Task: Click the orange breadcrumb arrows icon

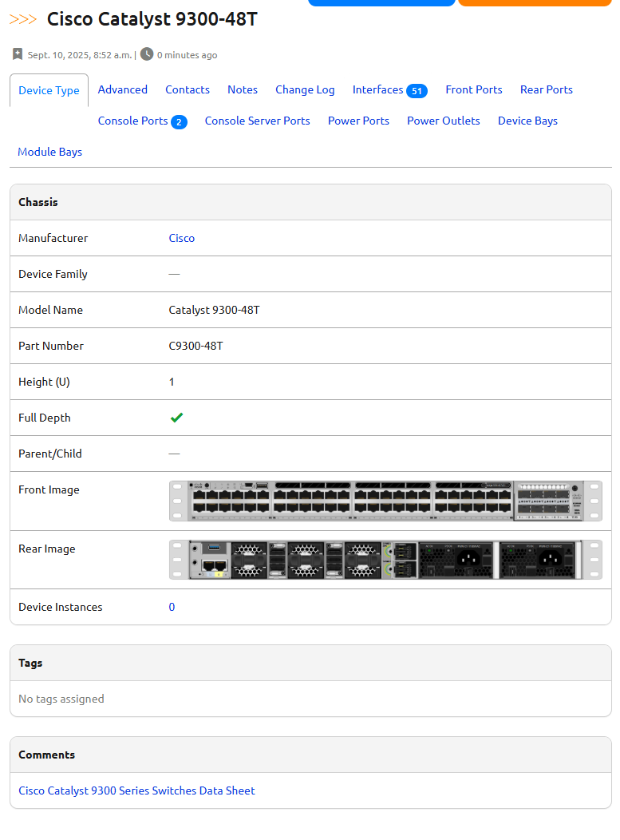Action: click(23, 19)
